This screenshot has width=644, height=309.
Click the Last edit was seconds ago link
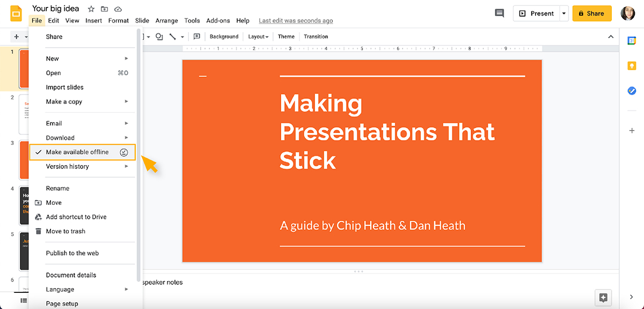click(x=296, y=20)
